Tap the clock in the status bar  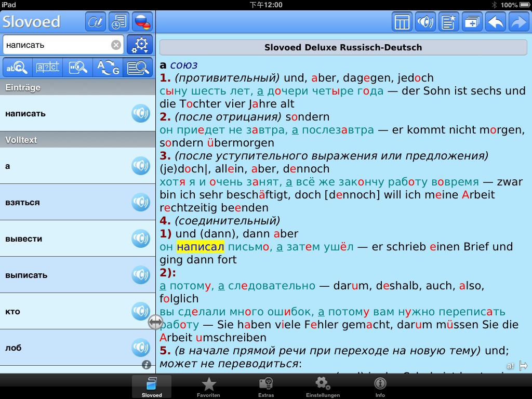[x=266, y=5]
